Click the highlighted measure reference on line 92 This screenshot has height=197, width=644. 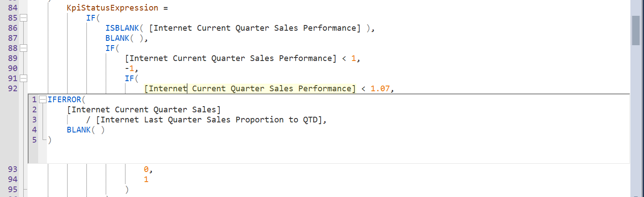[250, 89]
